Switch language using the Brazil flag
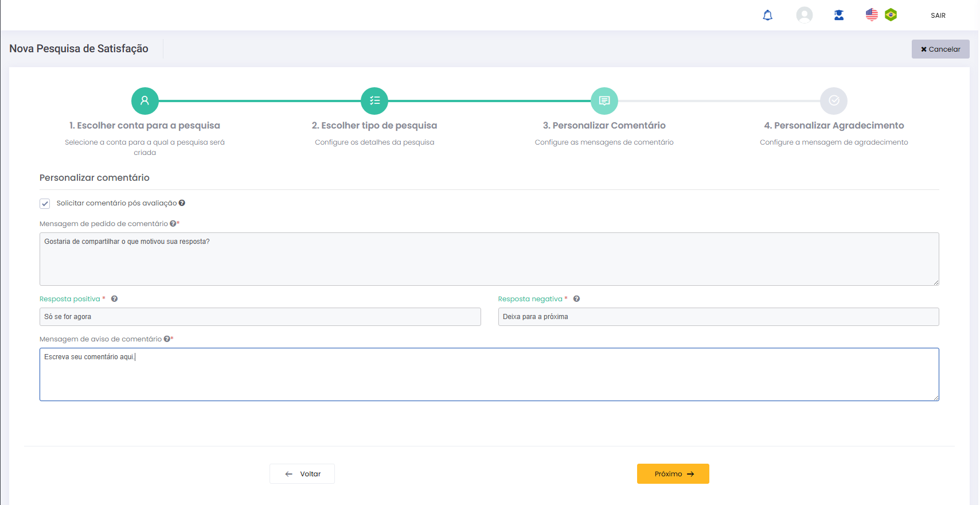The image size is (980, 505). click(891, 15)
